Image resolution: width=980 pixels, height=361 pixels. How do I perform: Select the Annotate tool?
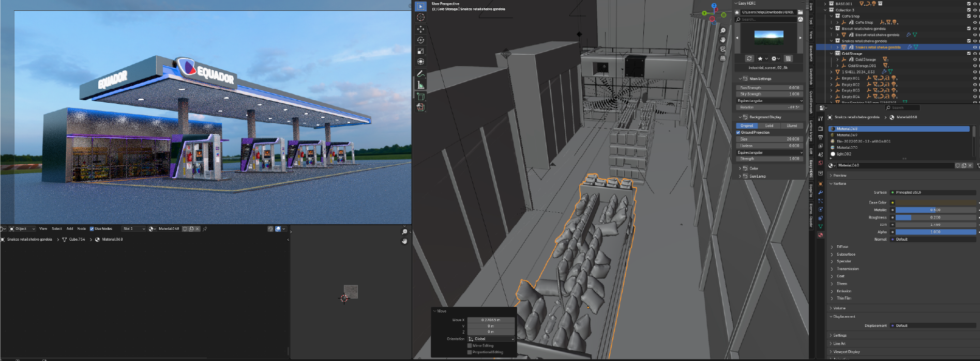click(420, 74)
